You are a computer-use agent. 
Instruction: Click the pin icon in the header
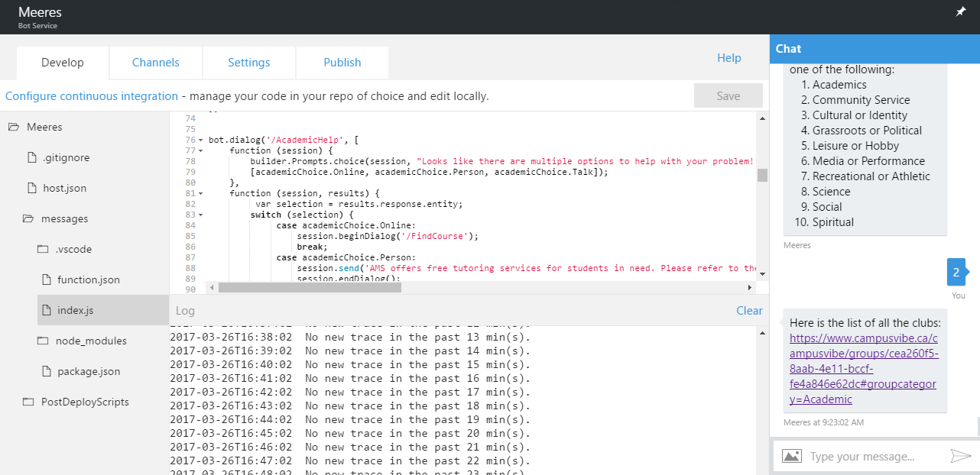click(961, 11)
